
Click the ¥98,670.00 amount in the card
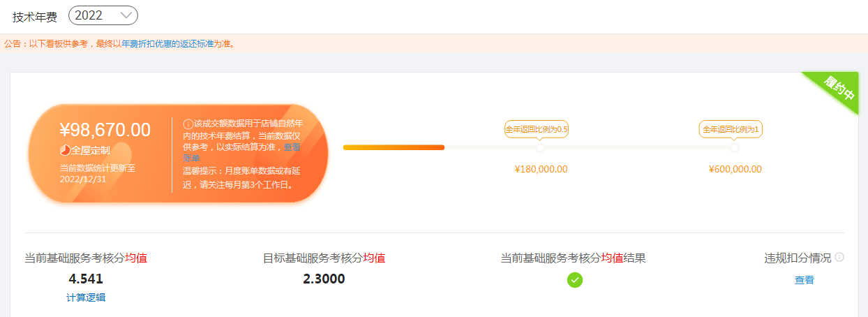[x=105, y=130]
